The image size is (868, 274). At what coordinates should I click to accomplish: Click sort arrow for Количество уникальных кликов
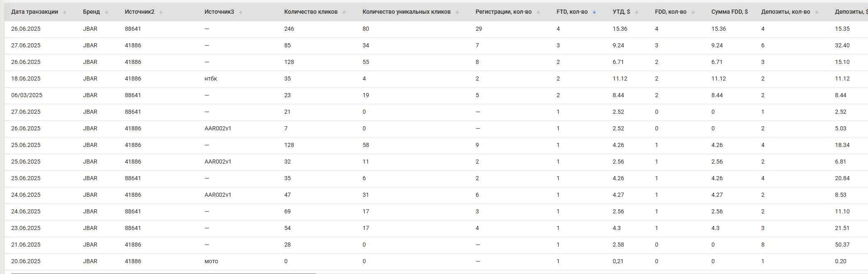(x=457, y=12)
